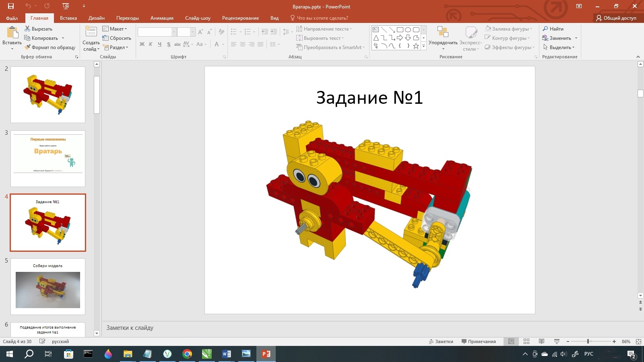Screen dimensions: 644x362
Task: Toggle Notes (Заметки) pane in status bar
Action: coord(441,341)
